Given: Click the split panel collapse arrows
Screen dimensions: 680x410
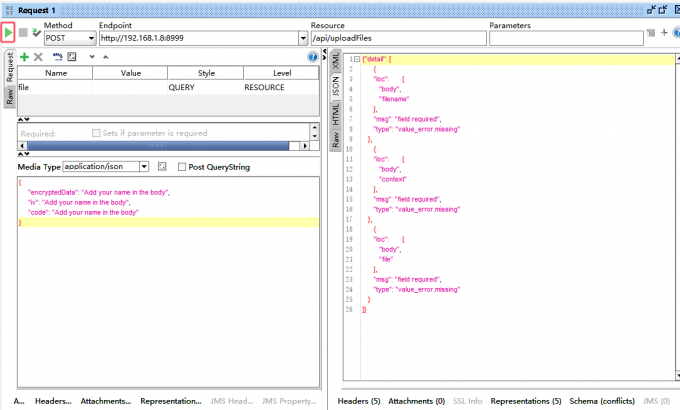Looking at the screenshot, I should (324, 55).
